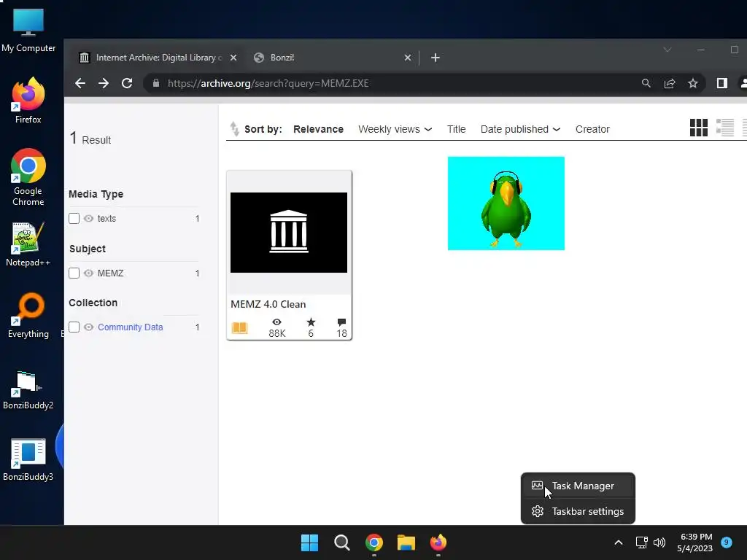Click the texts book icon on MEMZ card
The width and height of the screenshot is (747, 560).
pos(239,327)
